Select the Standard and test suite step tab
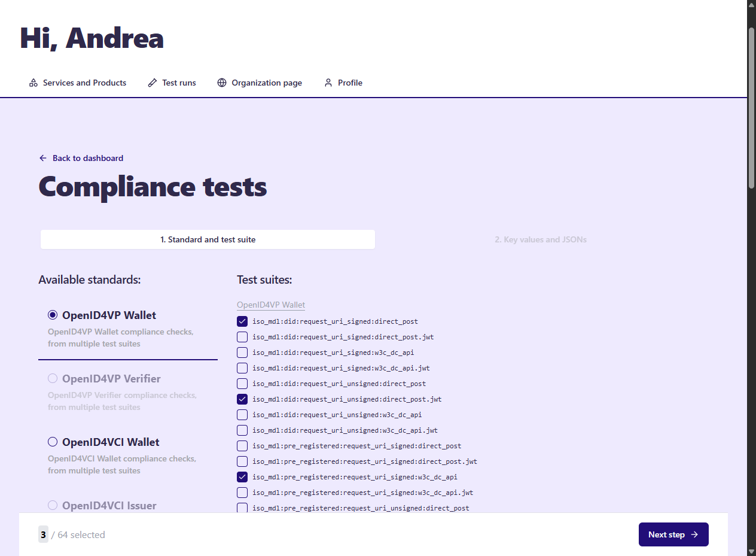Viewport: 756px width, 556px height. (208, 239)
